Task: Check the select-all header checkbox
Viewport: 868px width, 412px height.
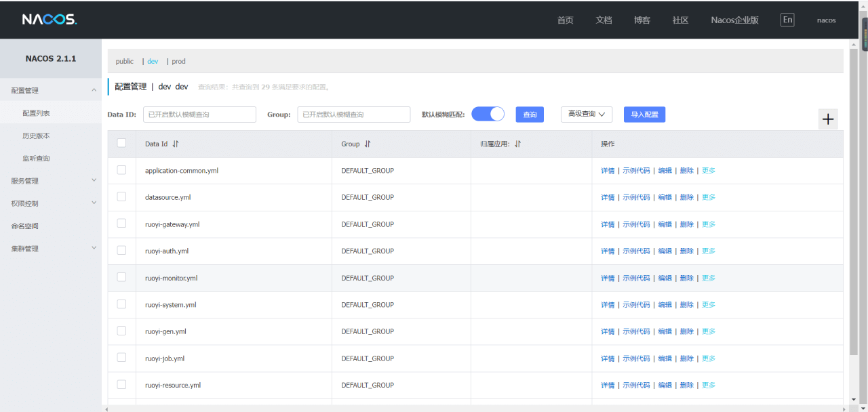Action: [121, 143]
